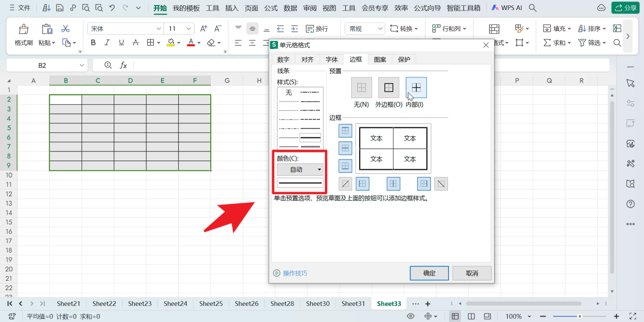Click the Decrease font size icon
This screenshot has height=322, width=644.
[x=218, y=29]
